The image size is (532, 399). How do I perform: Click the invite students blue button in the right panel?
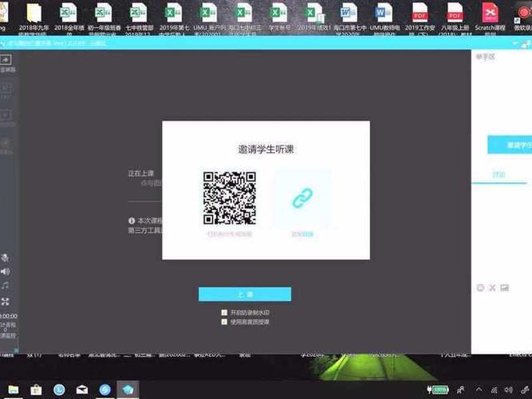coord(509,145)
